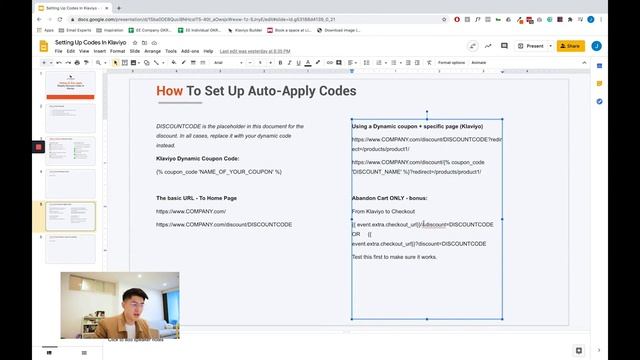Open the New slide layout dropdown arrow
Image resolution: width=640 pixels, height=360 pixels.
(51, 63)
